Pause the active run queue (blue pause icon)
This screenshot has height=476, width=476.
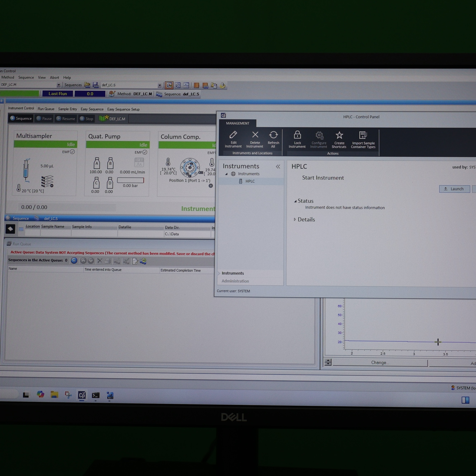tap(74, 261)
